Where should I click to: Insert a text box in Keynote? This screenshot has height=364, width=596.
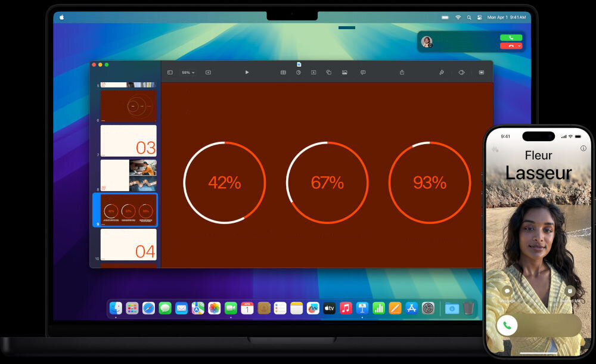[313, 73]
